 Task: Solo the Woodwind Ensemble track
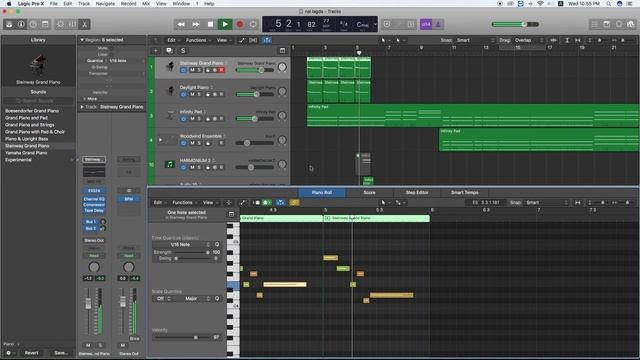199,143
